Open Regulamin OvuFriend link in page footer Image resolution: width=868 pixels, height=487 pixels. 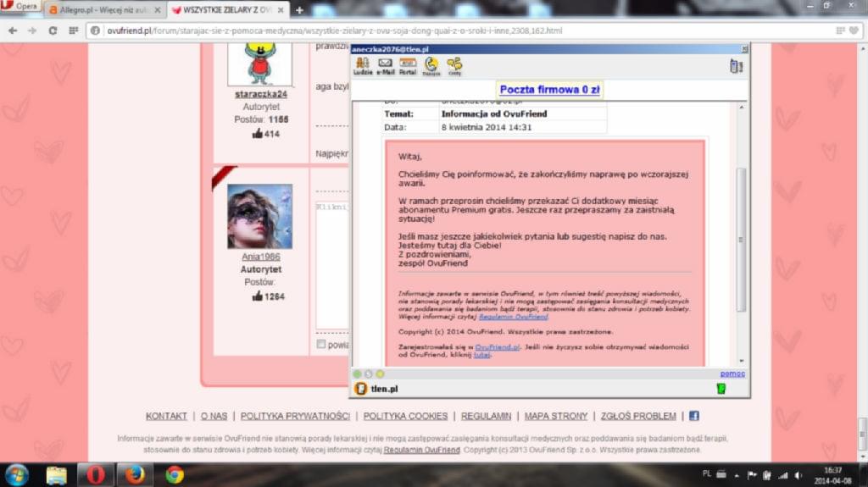pos(422,450)
